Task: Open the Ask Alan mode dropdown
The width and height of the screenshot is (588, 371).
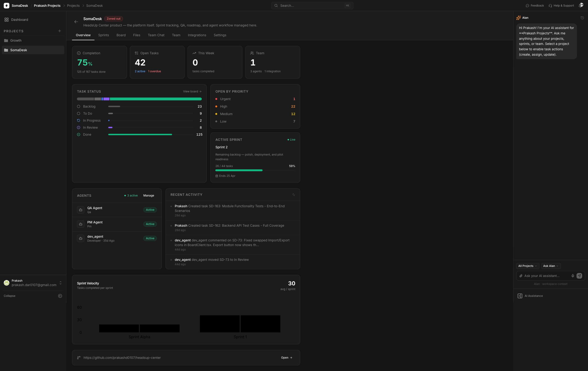Action: [x=551, y=266]
